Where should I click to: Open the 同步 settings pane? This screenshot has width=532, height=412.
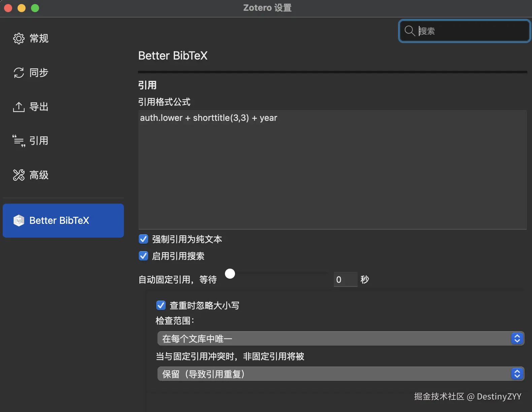[39, 73]
